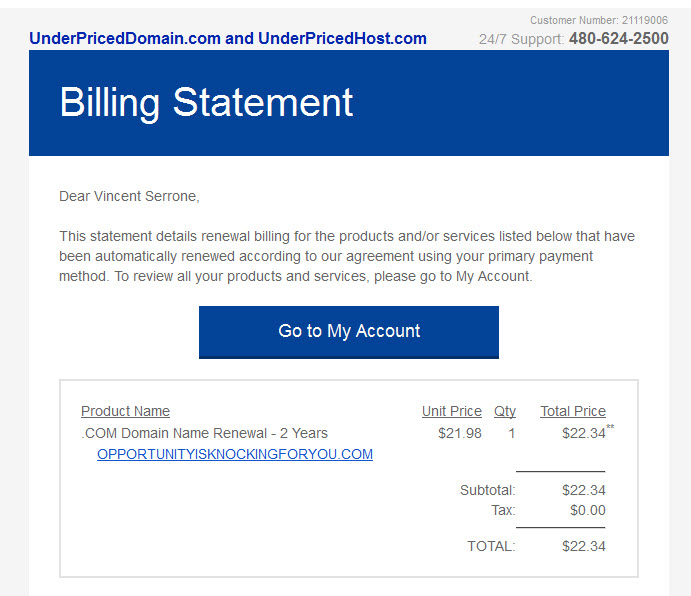Image resolution: width=691 pixels, height=596 pixels.
Task: Select the .COM Domain Name Renewal line
Action: pos(204,433)
